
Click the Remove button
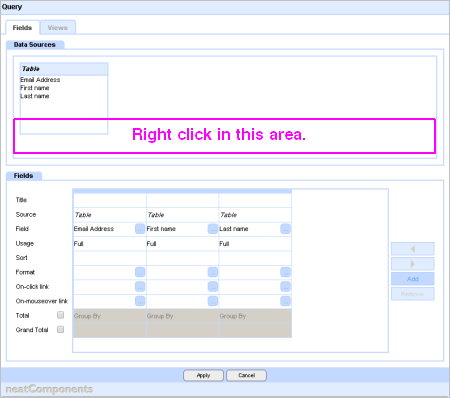tap(413, 294)
